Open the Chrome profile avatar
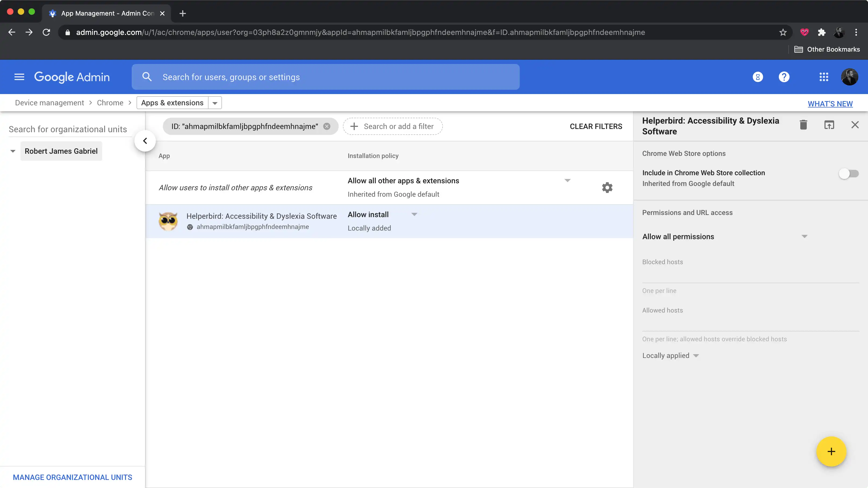Screen dimensions: 868x488 tap(839, 32)
